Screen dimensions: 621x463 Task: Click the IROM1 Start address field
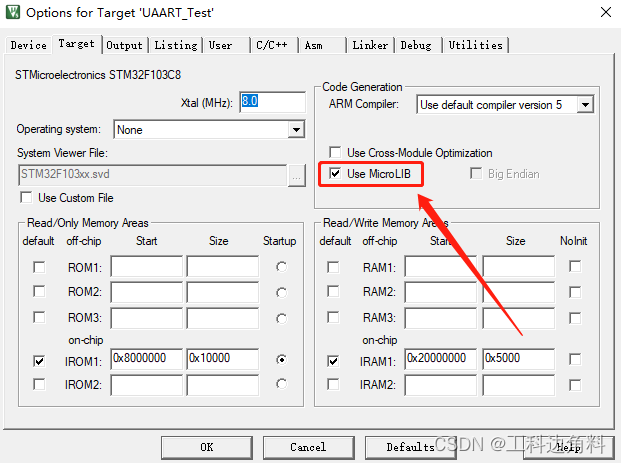(x=147, y=359)
